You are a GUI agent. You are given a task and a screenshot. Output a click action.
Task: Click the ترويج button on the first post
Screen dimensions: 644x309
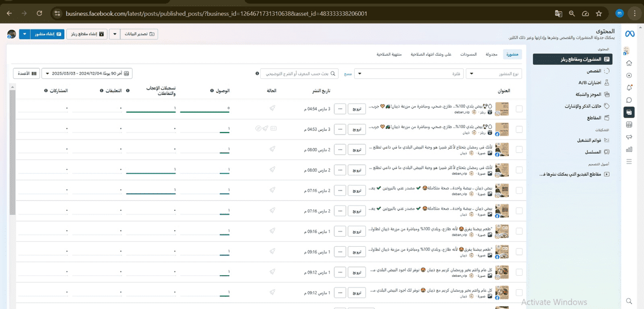pyautogui.click(x=356, y=109)
